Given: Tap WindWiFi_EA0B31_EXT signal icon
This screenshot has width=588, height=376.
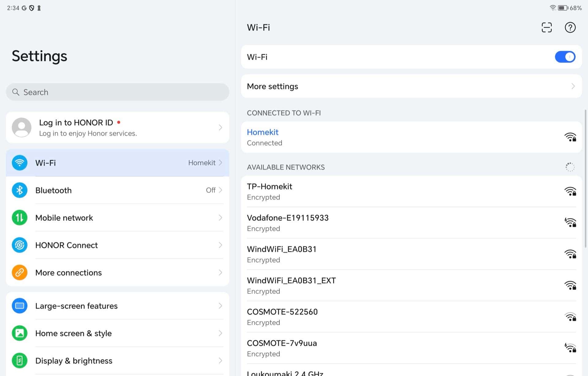Looking at the screenshot, I should [x=570, y=285].
